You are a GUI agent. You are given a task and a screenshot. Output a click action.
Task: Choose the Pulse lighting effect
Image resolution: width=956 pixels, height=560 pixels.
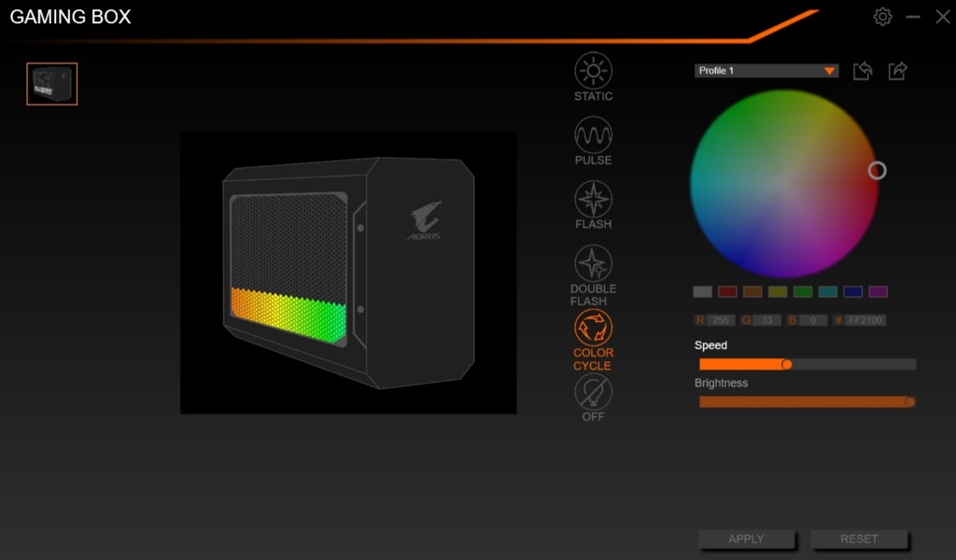pos(593,134)
